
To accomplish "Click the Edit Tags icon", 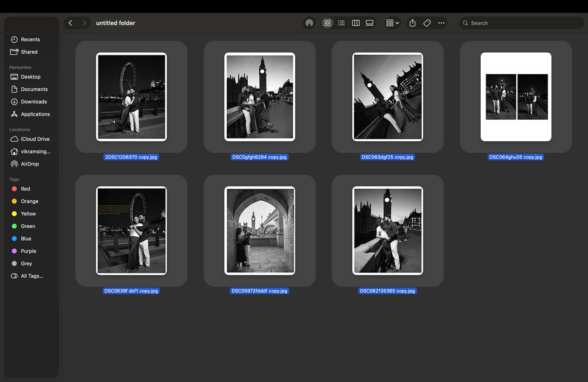I will 427,23.
